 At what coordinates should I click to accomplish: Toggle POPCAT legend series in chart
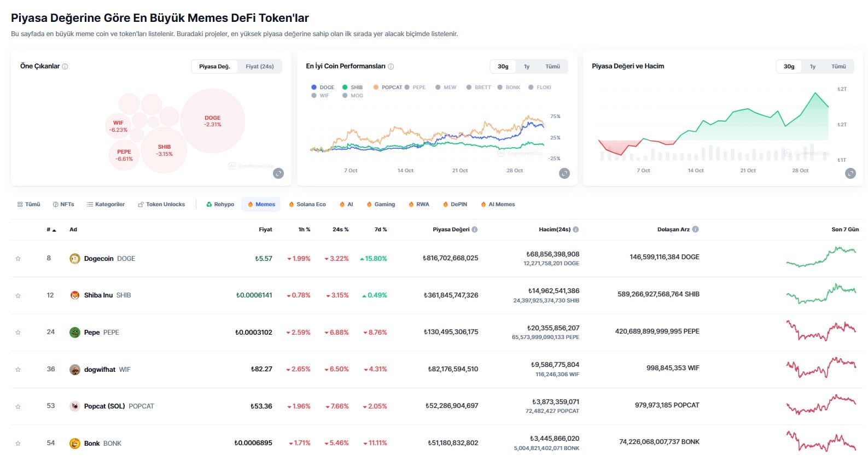388,87
